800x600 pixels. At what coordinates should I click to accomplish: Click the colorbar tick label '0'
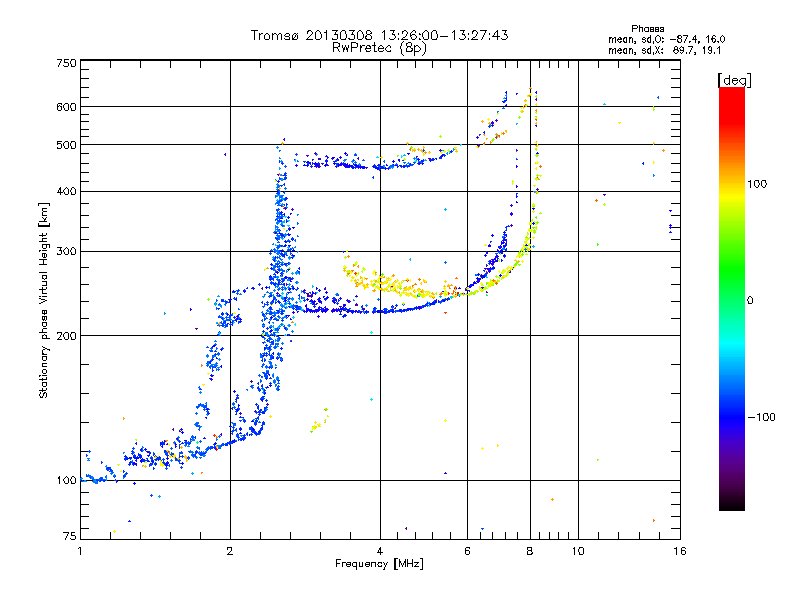pyautogui.click(x=750, y=301)
